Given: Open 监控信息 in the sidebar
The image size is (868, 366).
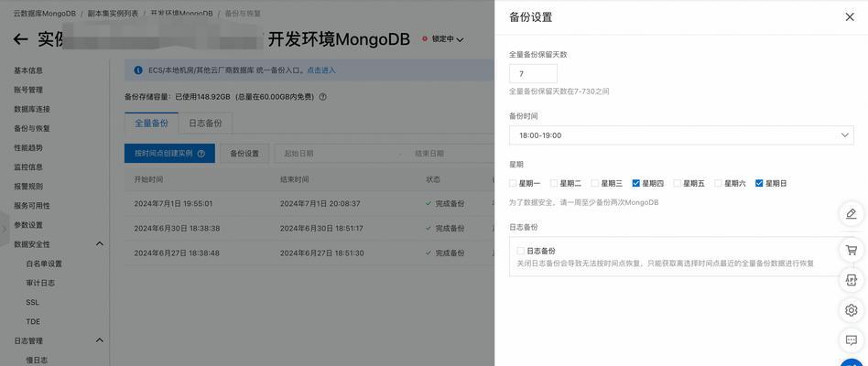Looking at the screenshot, I should (28, 167).
